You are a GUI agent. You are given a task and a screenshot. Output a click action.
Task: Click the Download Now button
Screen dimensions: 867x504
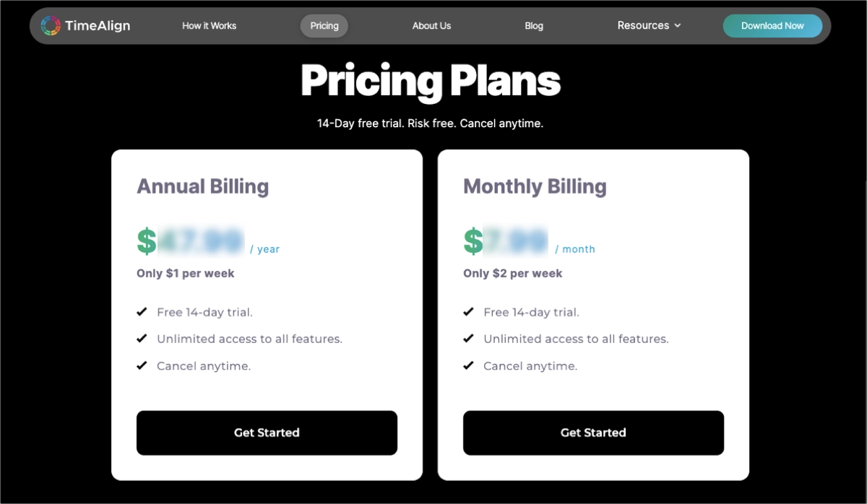pos(772,25)
